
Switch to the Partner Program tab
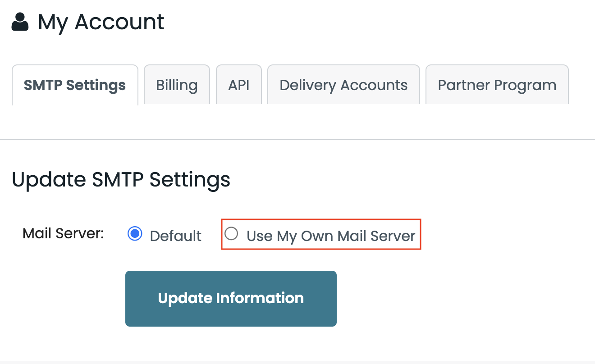pyautogui.click(x=497, y=85)
